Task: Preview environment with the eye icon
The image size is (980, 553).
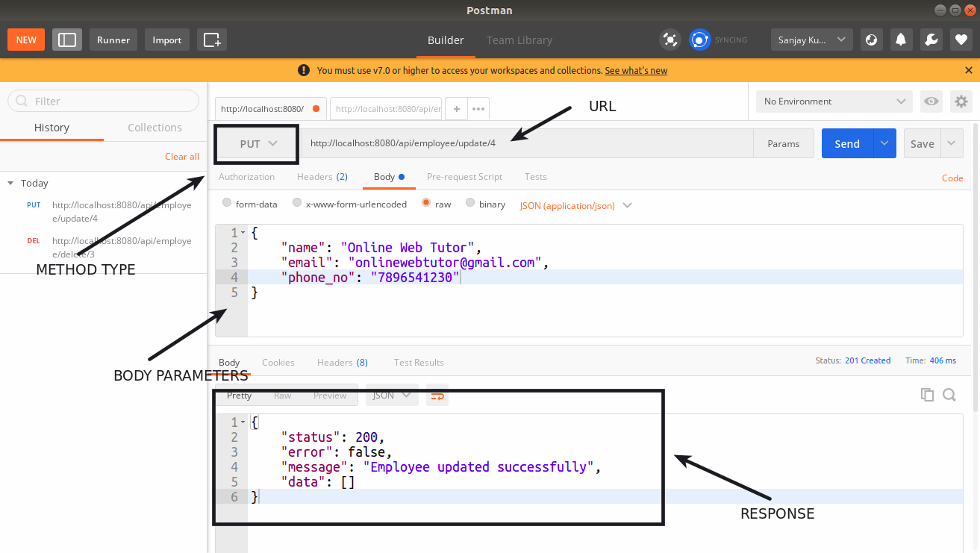Action: [931, 101]
